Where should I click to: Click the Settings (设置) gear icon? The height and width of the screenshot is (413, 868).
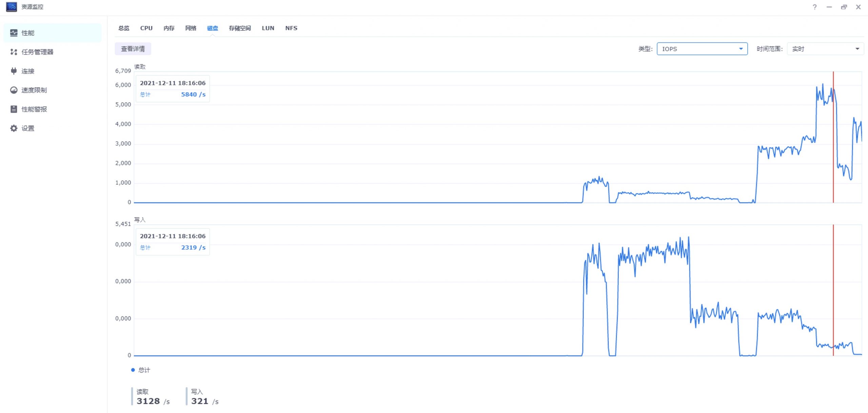pos(14,128)
